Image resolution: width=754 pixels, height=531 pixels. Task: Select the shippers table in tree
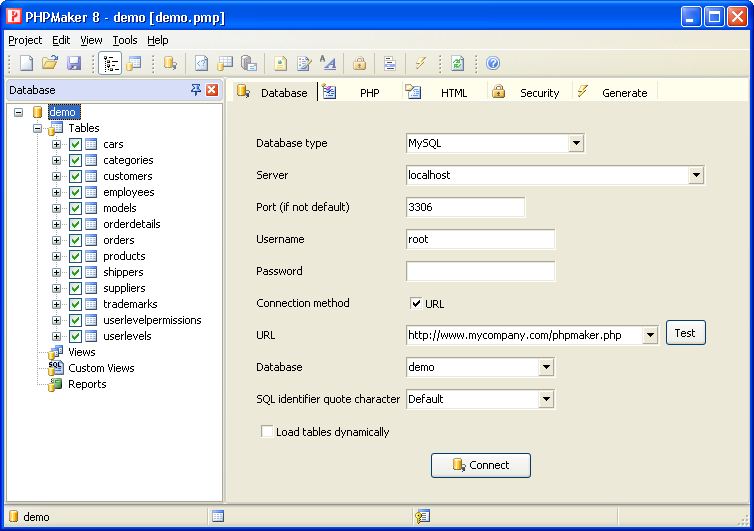[x=123, y=272]
